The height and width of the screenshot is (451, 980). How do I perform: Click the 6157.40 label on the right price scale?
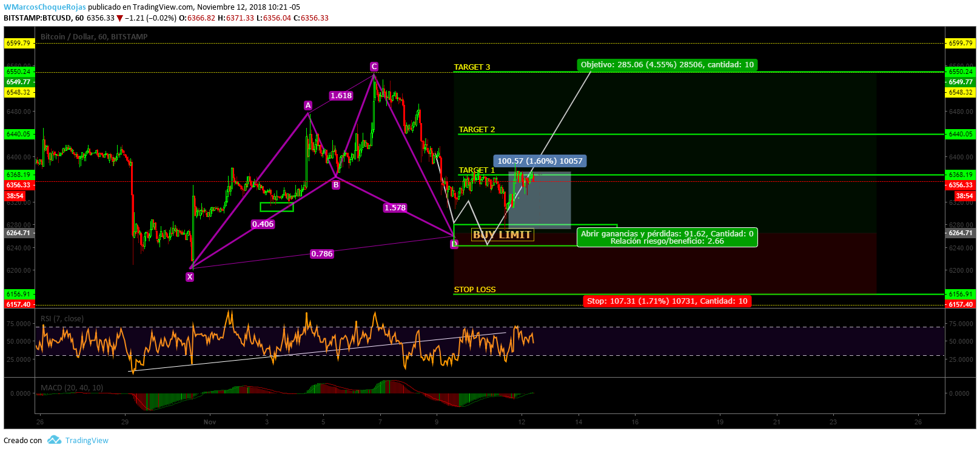(961, 304)
